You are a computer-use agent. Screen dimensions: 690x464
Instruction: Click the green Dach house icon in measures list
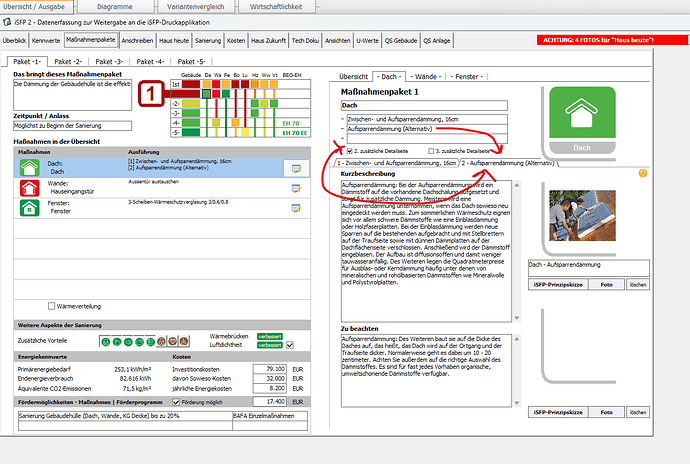pyautogui.click(x=27, y=167)
